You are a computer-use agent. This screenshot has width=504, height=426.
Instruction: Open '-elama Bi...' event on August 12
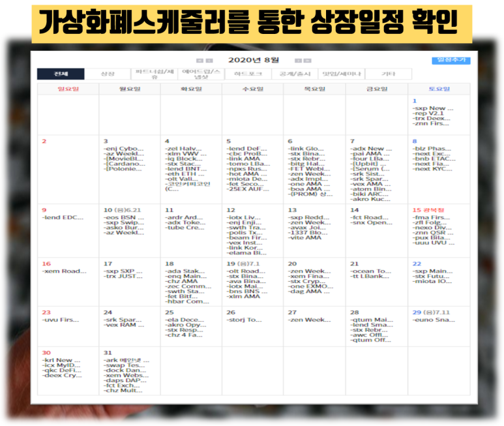246,252
